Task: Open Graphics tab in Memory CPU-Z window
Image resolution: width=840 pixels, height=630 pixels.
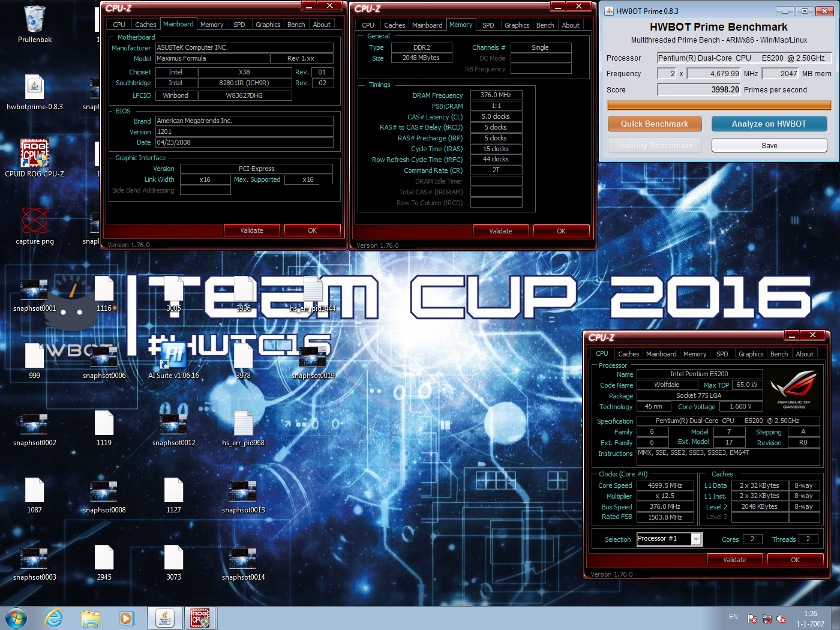Action: (517, 25)
